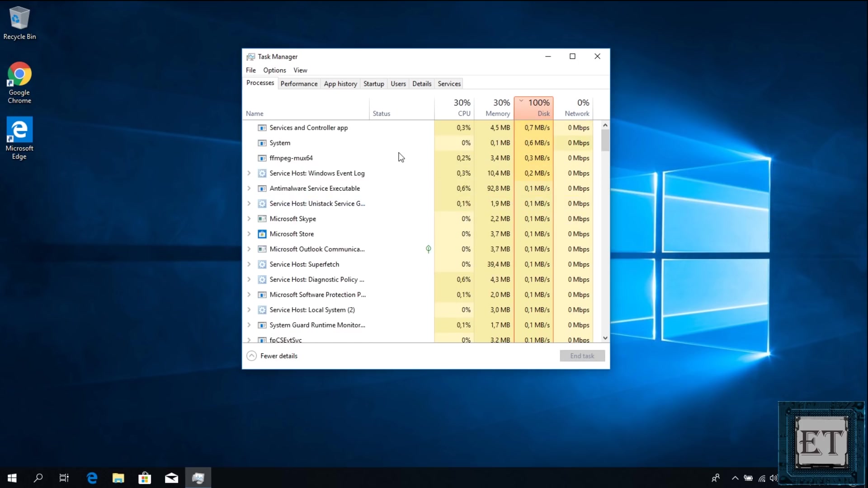868x488 pixels.
Task: Sort by the Name column header
Action: 306,108
